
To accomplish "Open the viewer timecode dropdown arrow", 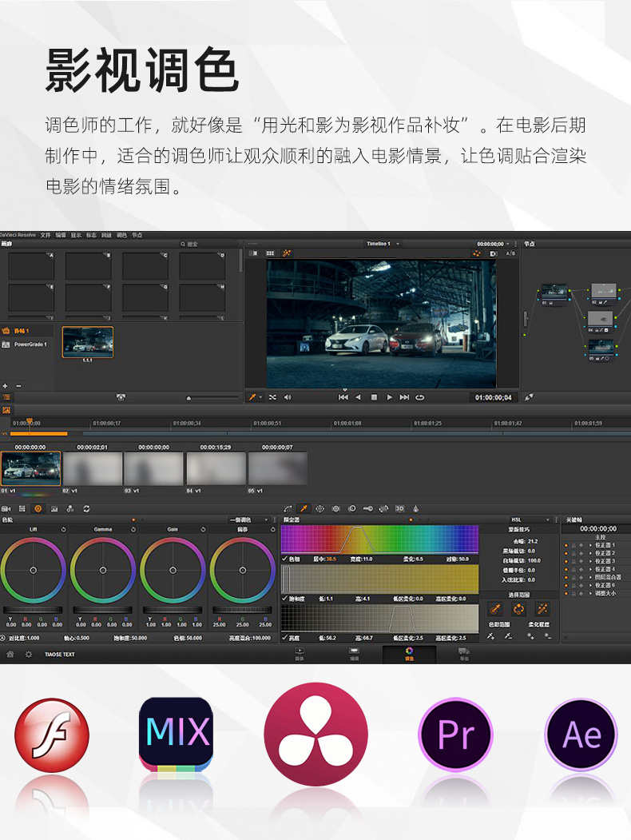I will (x=508, y=245).
